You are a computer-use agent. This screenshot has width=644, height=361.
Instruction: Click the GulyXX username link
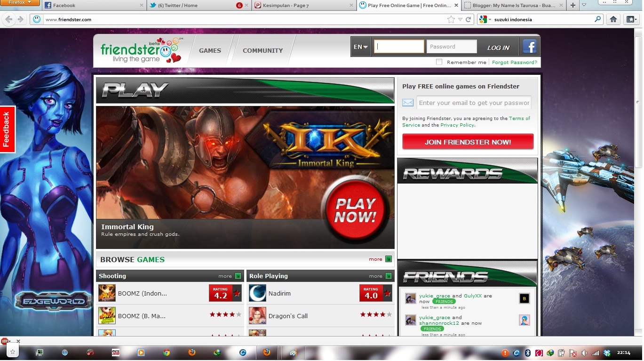(473, 296)
